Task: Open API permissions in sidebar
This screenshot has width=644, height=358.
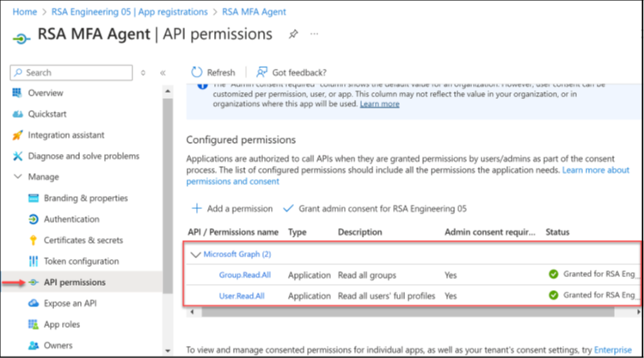Action: (x=74, y=282)
